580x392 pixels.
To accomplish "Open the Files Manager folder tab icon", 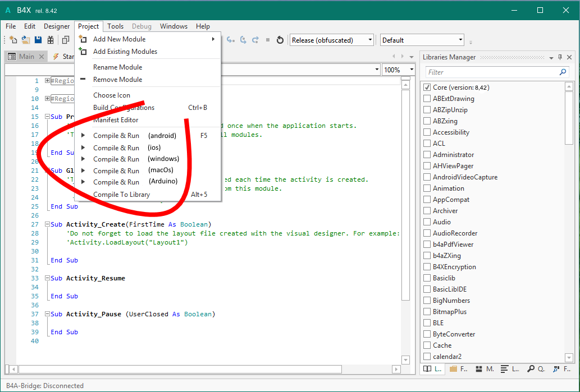I will coord(454,369).
